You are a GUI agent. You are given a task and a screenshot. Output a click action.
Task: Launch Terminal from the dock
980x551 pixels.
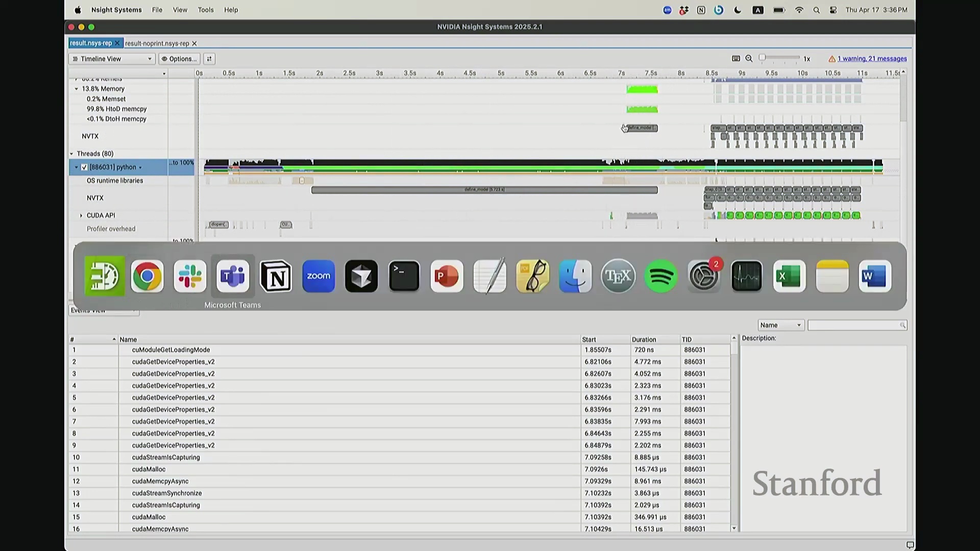click(404, 277)
